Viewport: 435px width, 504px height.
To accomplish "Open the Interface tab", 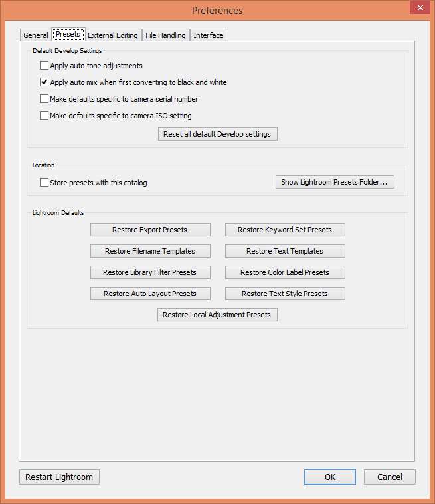I will (209, 35).
